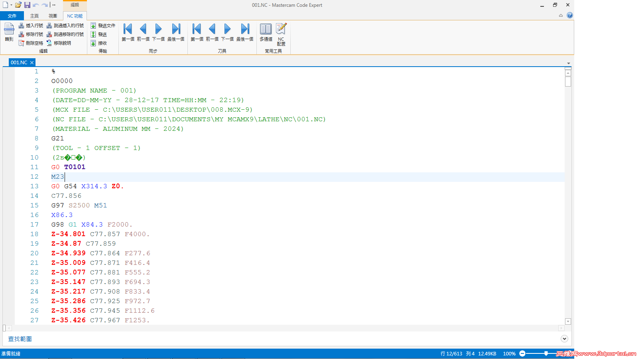Switch to the 主頁 home tab
This screenshot has width=644, height=359.
pos(34,16)
